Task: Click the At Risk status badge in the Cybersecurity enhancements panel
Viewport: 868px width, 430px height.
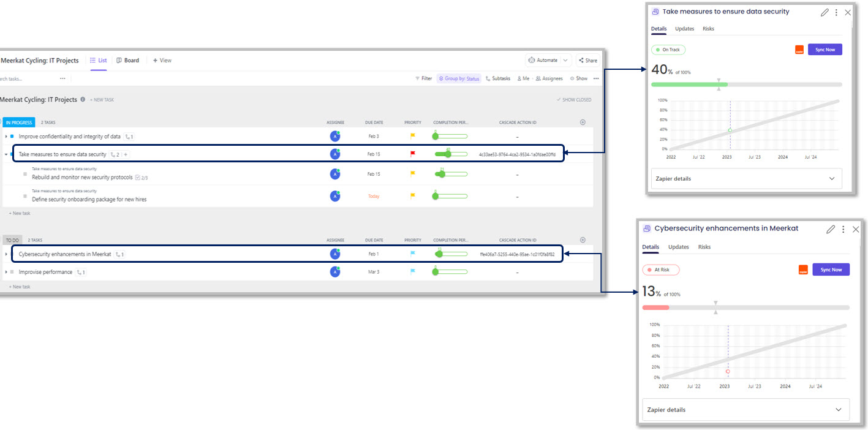Action: point(661,270)
